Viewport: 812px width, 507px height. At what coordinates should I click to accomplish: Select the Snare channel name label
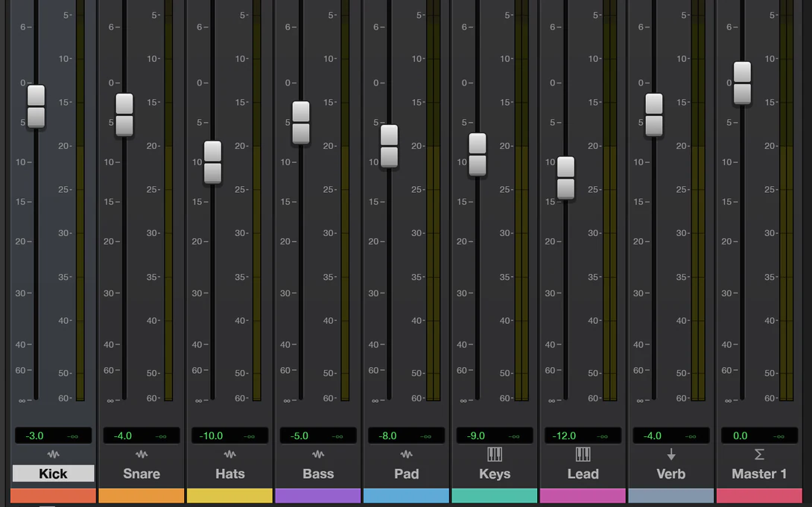point(142,473)
